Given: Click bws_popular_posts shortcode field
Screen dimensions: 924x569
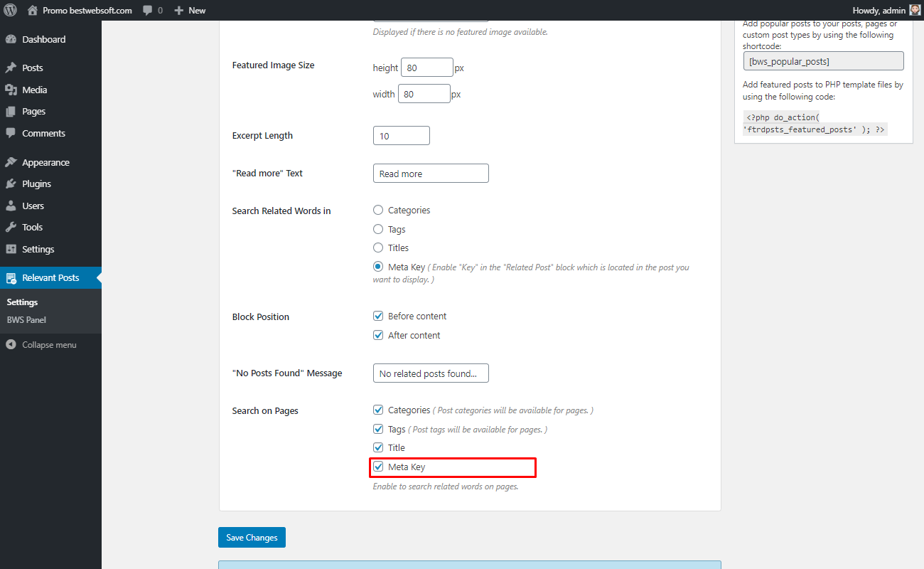Looking at the screenshot, I should coord(823,61).
